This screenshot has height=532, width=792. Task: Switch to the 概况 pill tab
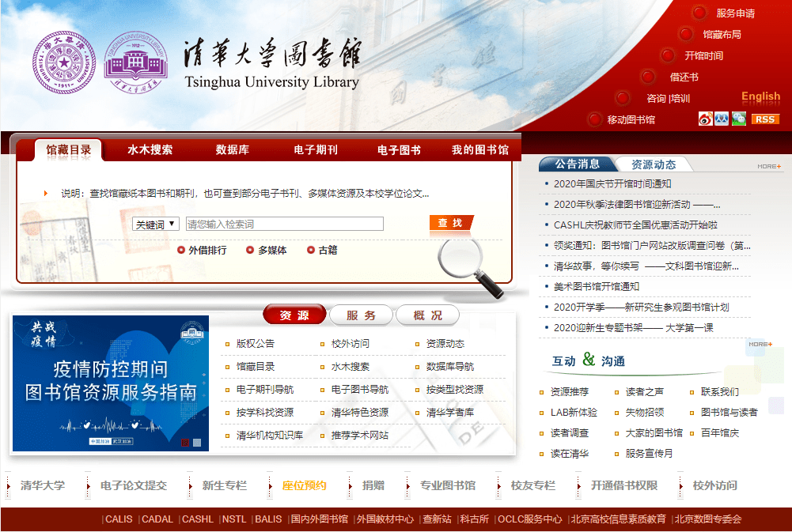[x=428, y=315]
